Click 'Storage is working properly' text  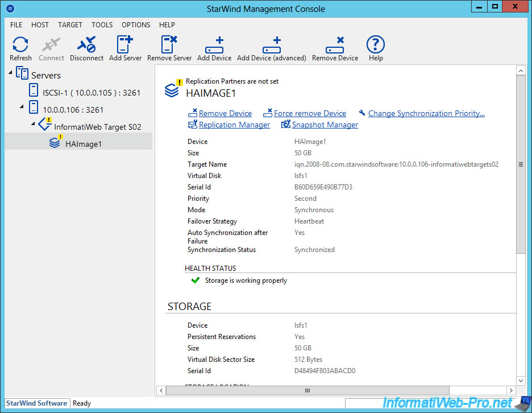(246, 280)
